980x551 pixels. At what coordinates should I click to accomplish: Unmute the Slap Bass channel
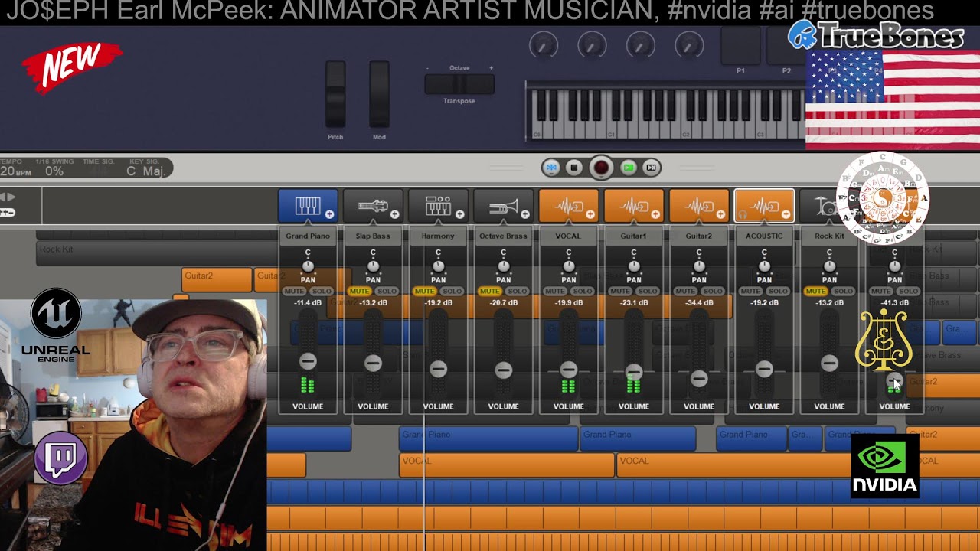click(x=359, y=291)
